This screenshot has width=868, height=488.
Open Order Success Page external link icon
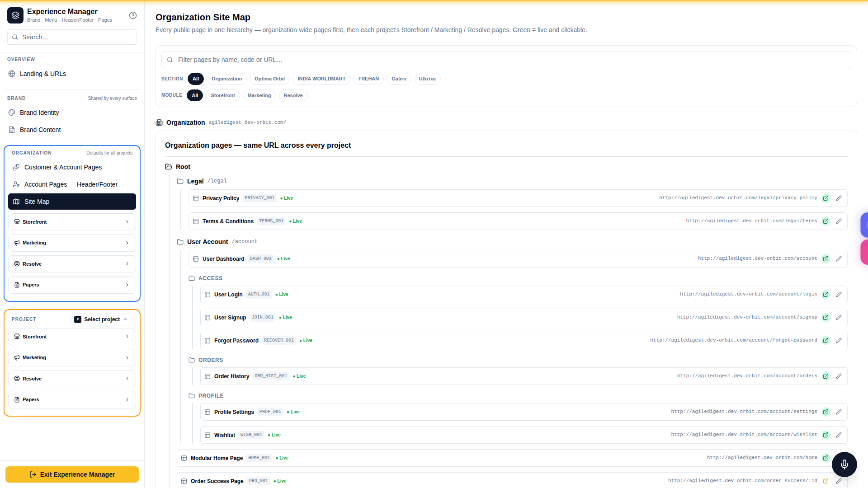click(x=826, y=481)
